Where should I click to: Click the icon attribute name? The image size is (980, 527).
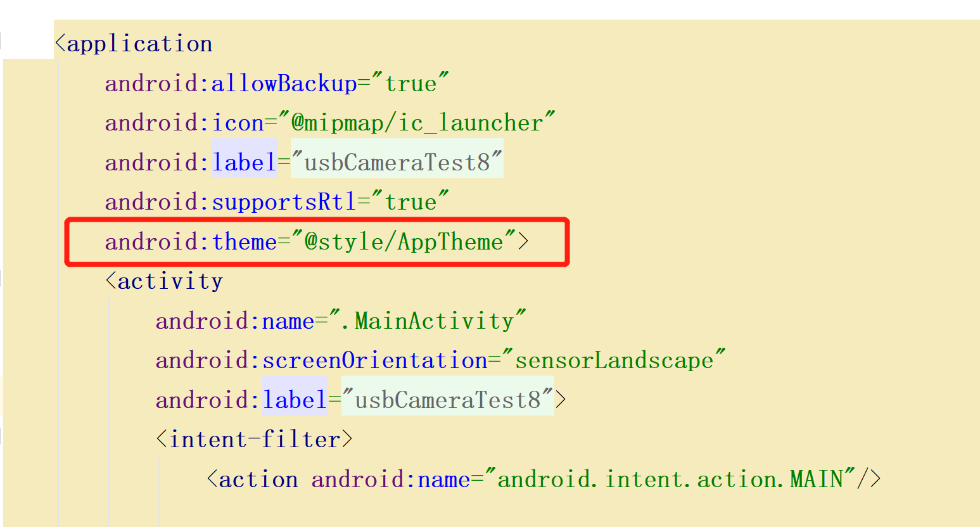point(238,123)
